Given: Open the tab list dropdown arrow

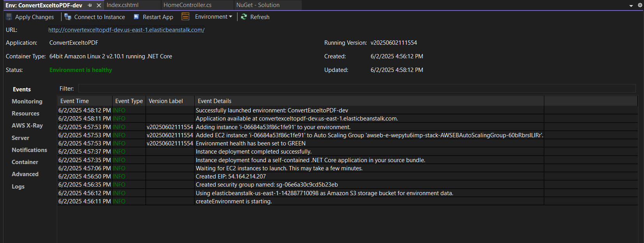Looking at the screenshot, I should click(x=631, y=5).
